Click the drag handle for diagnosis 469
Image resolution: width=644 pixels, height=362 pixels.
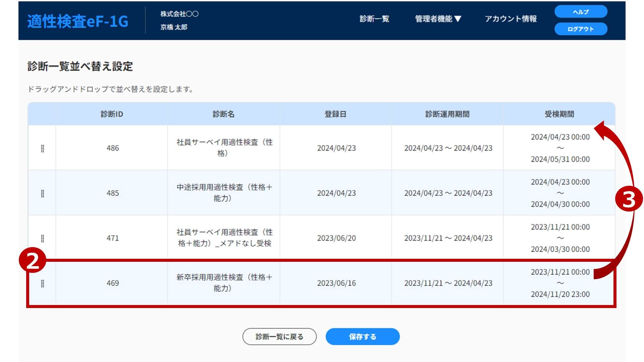pyautogui.click(x=42, y=284)
